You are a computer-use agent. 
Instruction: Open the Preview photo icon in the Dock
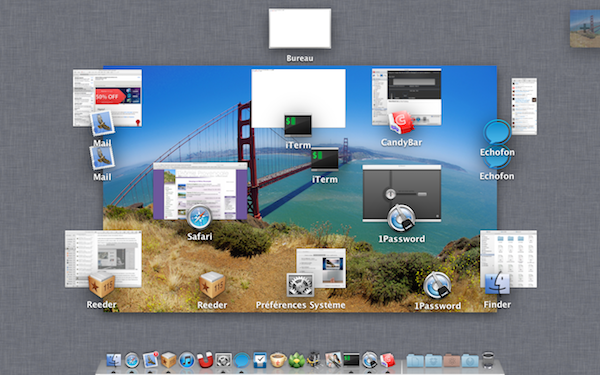point(333,360)
